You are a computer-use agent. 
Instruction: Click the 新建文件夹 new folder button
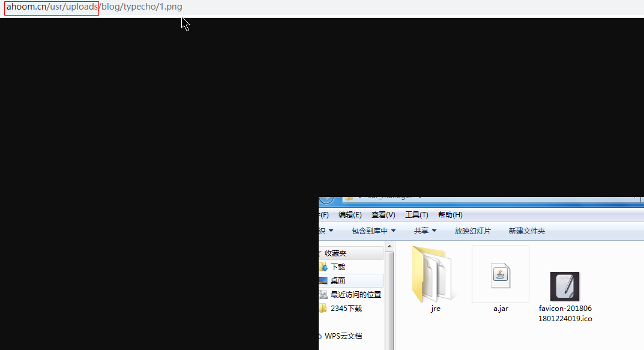point(526,231)
